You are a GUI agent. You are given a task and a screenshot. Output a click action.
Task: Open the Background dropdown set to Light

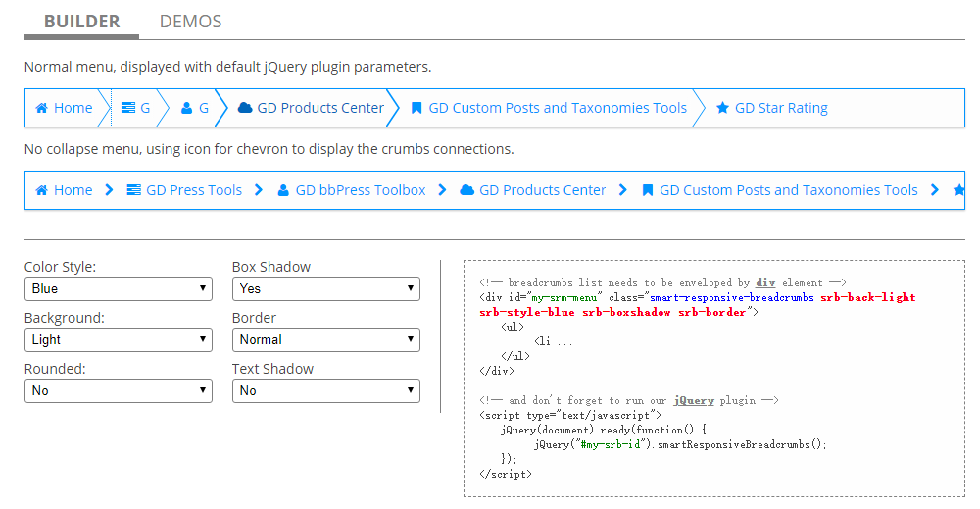point(119,340)
